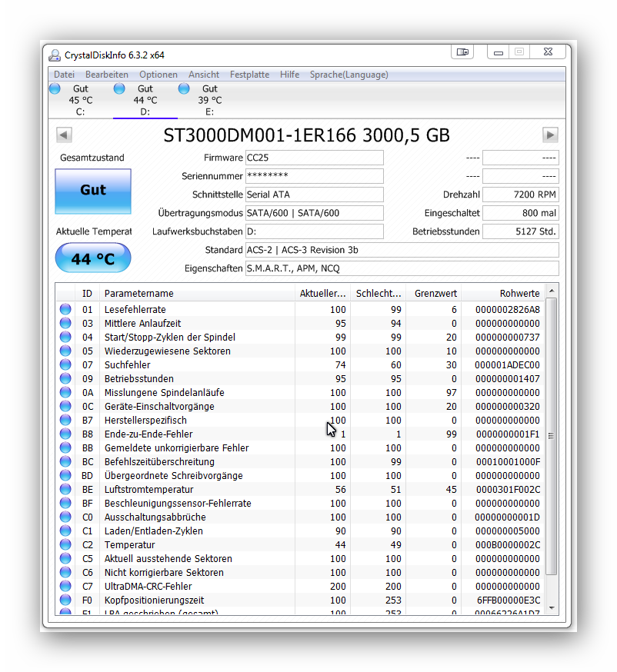
Task: Click status orb of Misslungene Spindelanläufe row
Action: 65,392
